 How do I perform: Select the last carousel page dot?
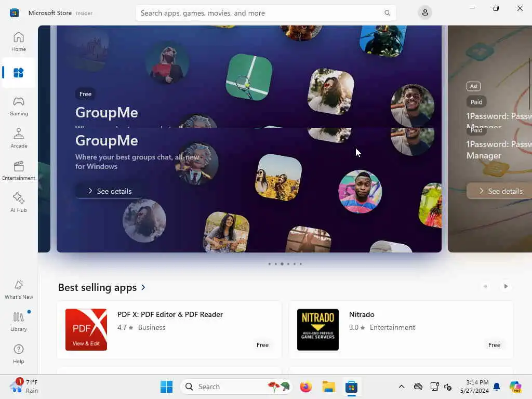point(301,264)
